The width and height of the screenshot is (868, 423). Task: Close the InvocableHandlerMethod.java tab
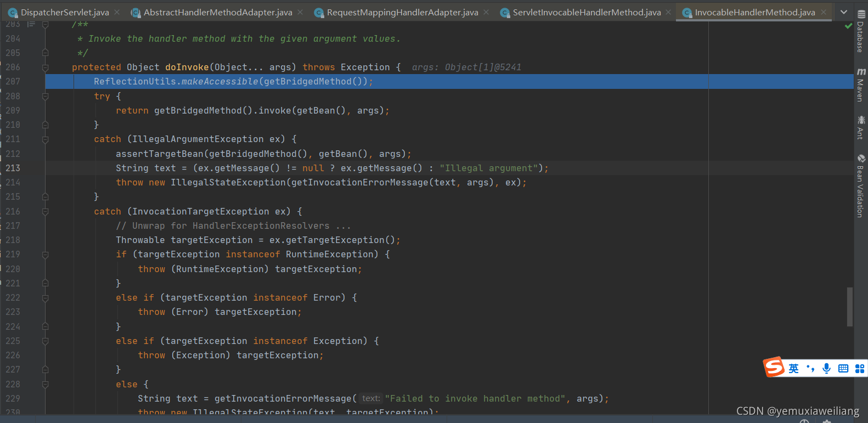click(824, 12)
